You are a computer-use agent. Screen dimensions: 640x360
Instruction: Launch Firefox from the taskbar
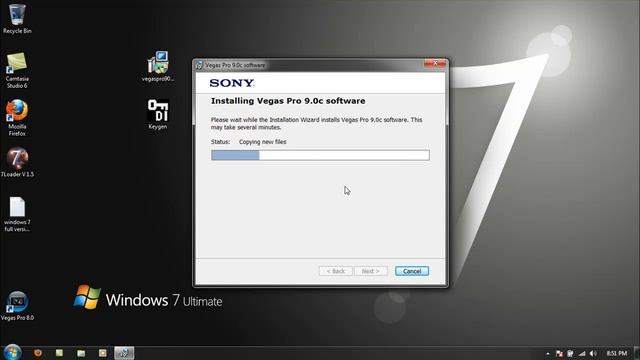38,353
